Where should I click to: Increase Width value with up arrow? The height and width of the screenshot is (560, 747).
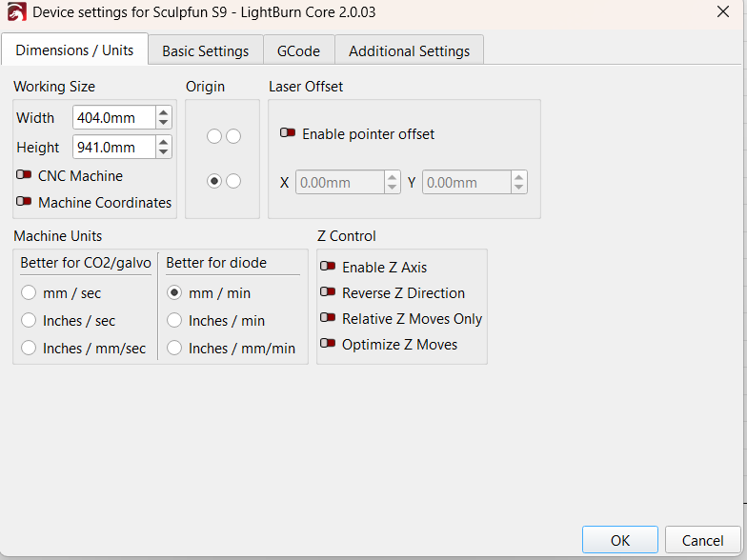tap(163, 113)
